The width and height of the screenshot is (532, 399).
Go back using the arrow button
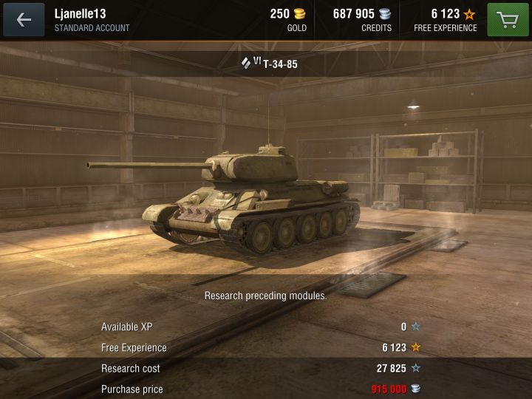pos(24,20)
